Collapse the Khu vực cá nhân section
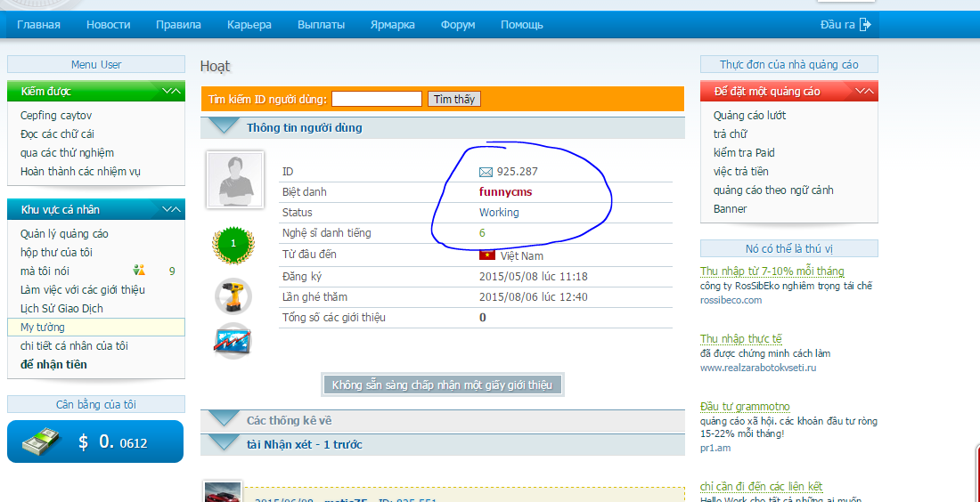 click(171, 210)
